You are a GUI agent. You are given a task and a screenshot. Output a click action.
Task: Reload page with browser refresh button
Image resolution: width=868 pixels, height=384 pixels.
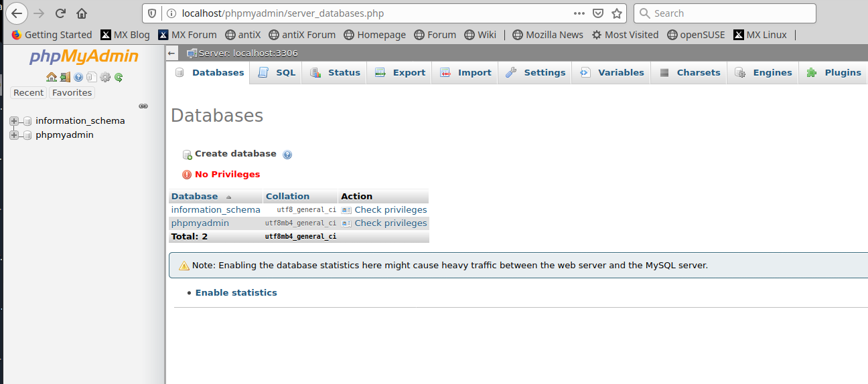60,13
